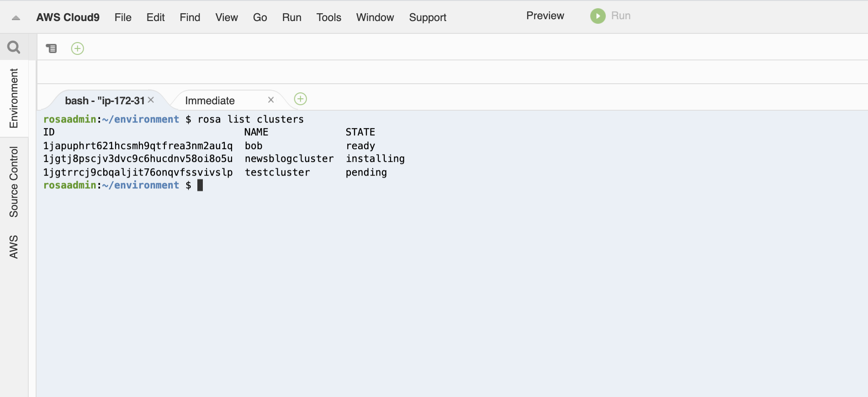Click the tab list icon

[51, 48]
